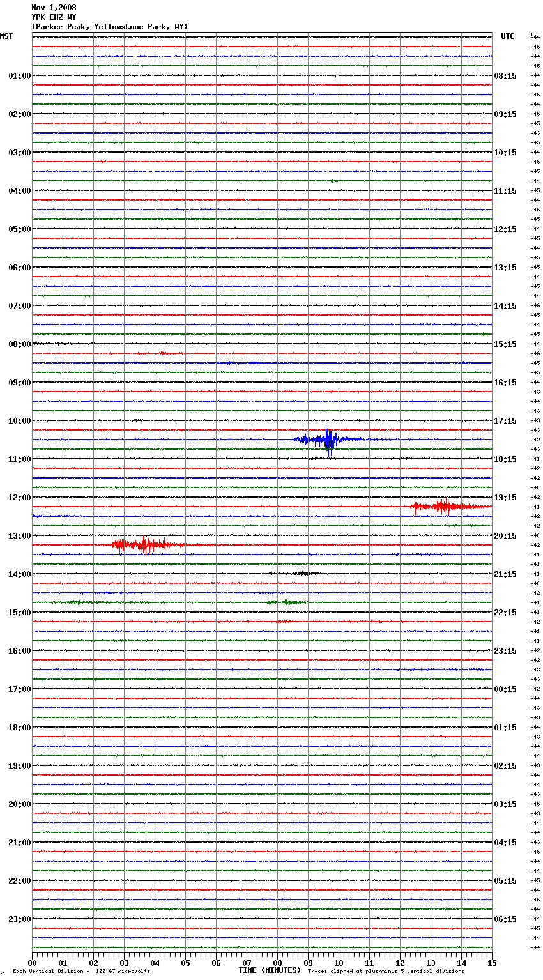Click the MST label '18:00'

[20, 728]
